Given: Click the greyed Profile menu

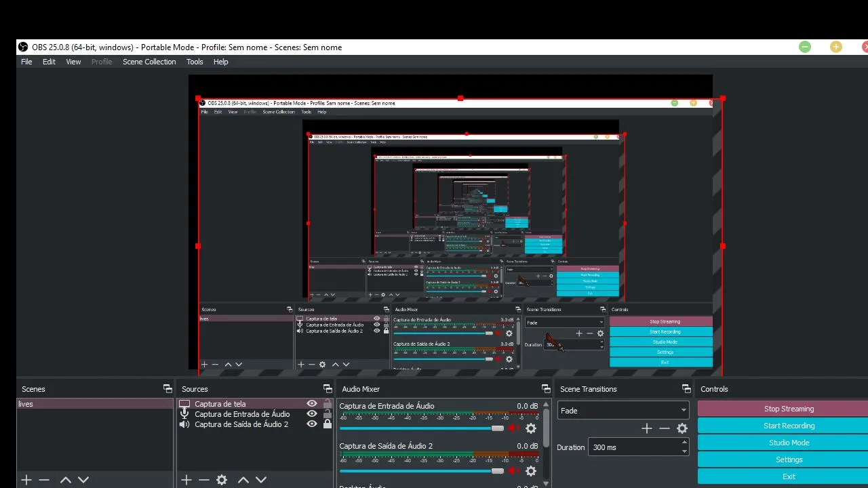Looking at the screenshot, I should (x=102, y=62).
